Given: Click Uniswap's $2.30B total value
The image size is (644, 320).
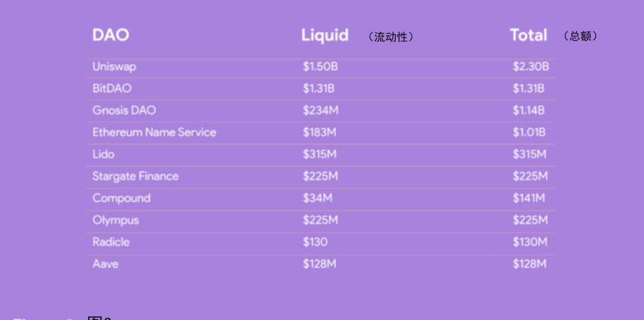Looking at the screenshot, I should (x=531, y=67).
